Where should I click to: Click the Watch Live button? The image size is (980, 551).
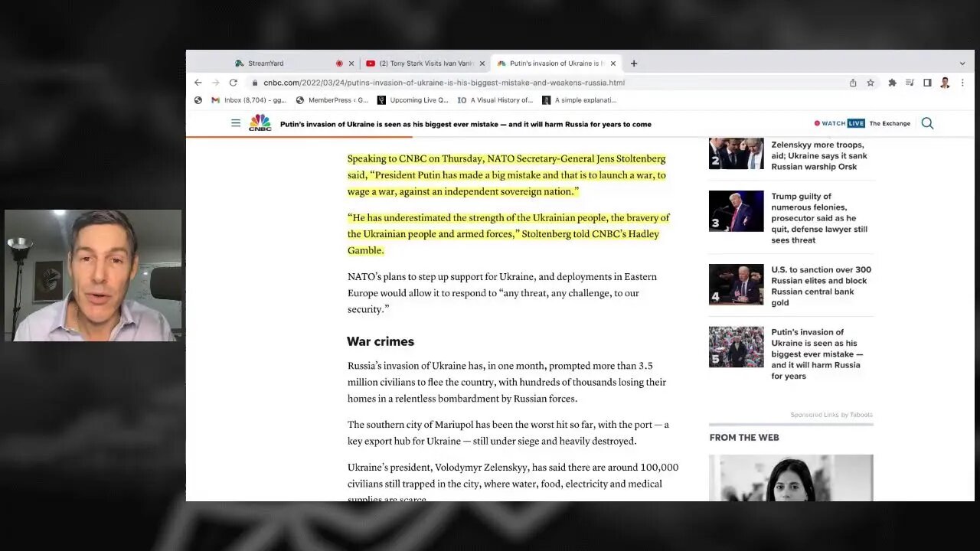839,123
